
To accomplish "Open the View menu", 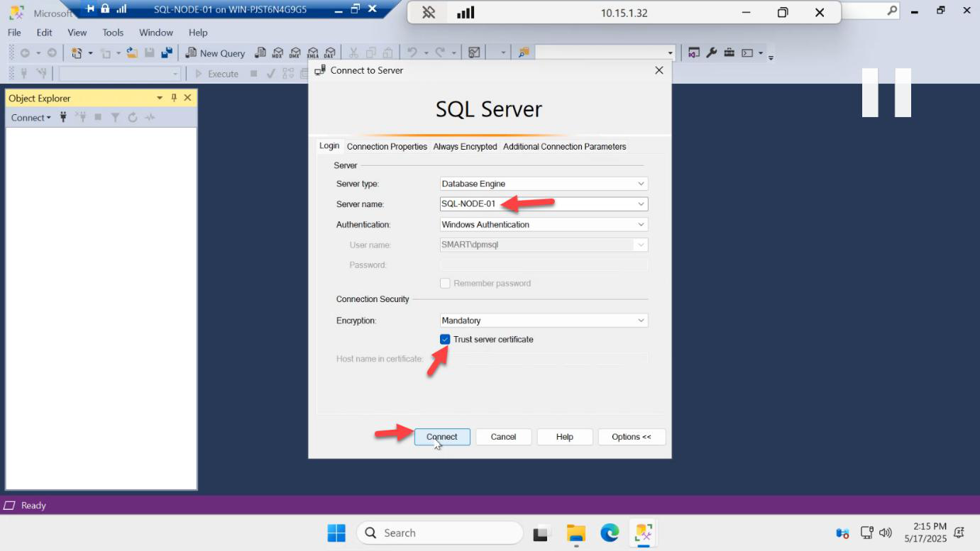I will [x=77, y=33].
